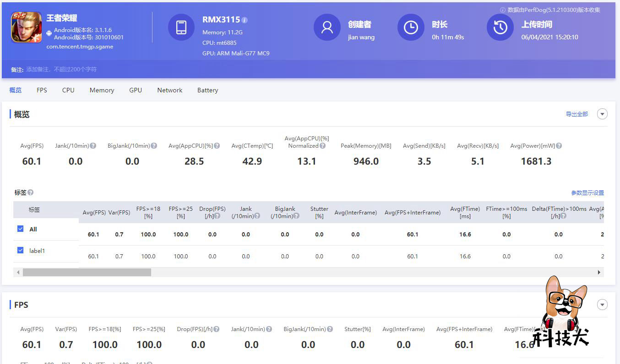Collapse the FPS panel with its arrow
Screen dimensions: 620x364
coord(602,304)
